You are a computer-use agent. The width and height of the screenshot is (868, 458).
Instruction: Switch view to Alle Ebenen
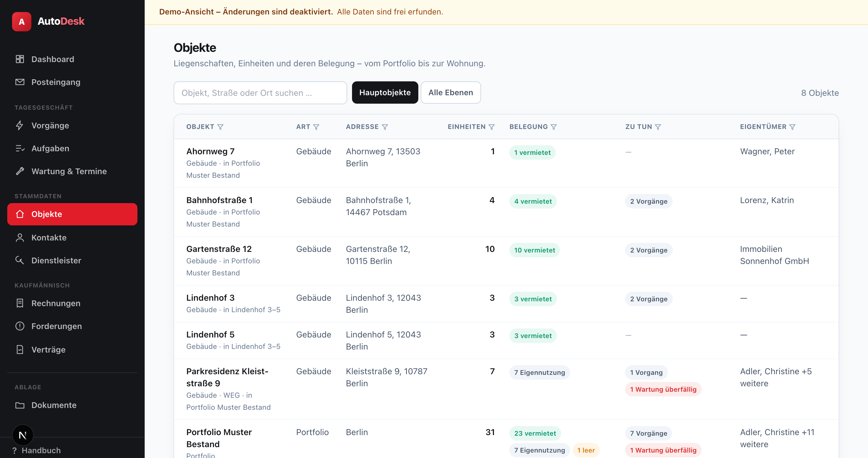(451, 93)
